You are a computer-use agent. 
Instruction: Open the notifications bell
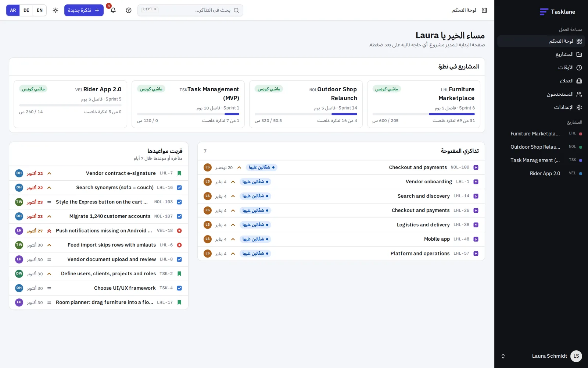point(113,10)
